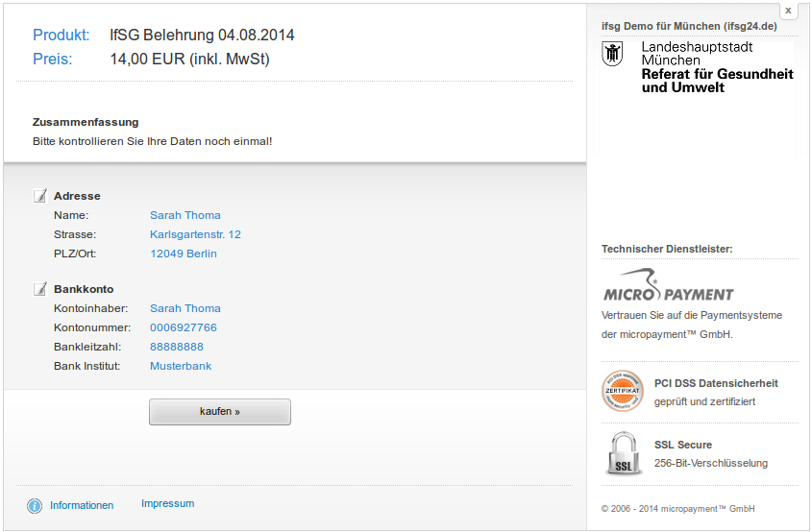
Task: Click the street value Karlsgartenstr. 12
Action: 195,234
